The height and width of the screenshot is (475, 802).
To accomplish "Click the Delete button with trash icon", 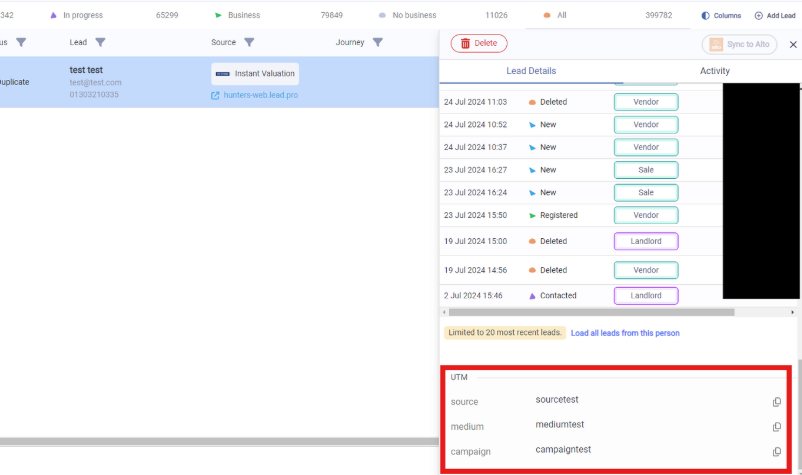I will pyautogui.click(x=479, y=43).
